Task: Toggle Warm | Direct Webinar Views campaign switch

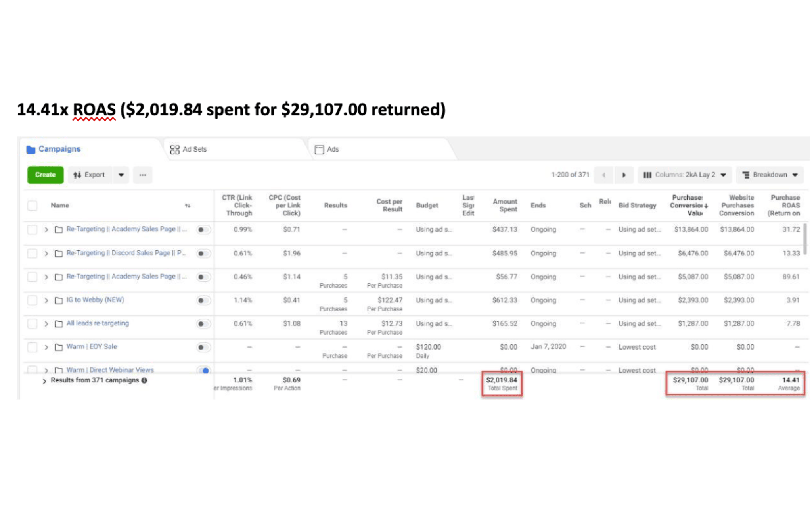Action: [203, 370]
